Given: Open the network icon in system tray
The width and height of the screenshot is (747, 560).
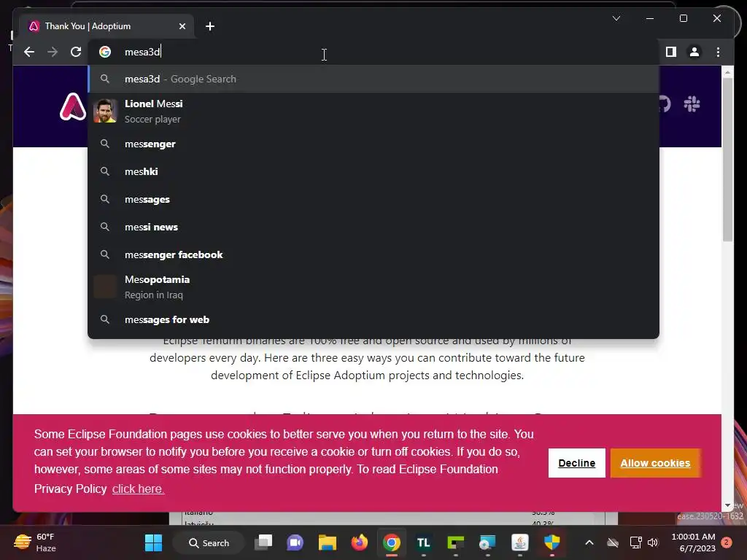Looking at the screenshot, I should tap(635, 542).
